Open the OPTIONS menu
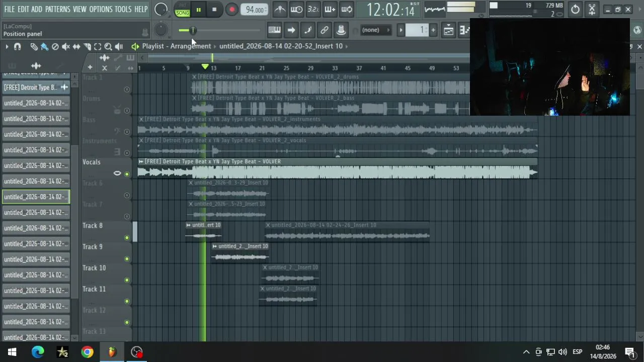The image size is (644, 362). pyautogui.click(x=101, y=10)
